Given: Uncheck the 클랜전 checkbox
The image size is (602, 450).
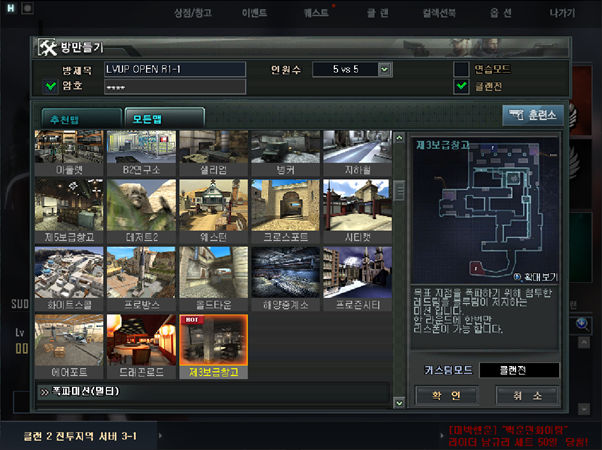Looking at the screenshot, I should tap(461, 87).
